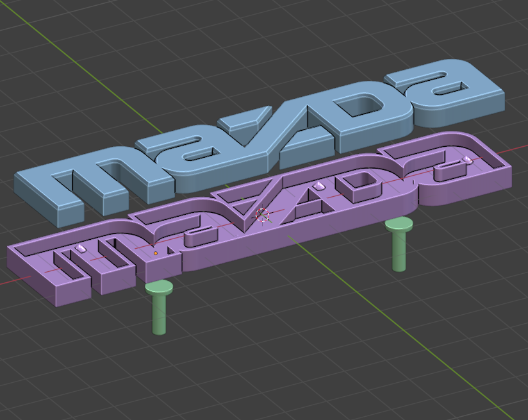Click the small stud beside the purple D

click(318, 186)
